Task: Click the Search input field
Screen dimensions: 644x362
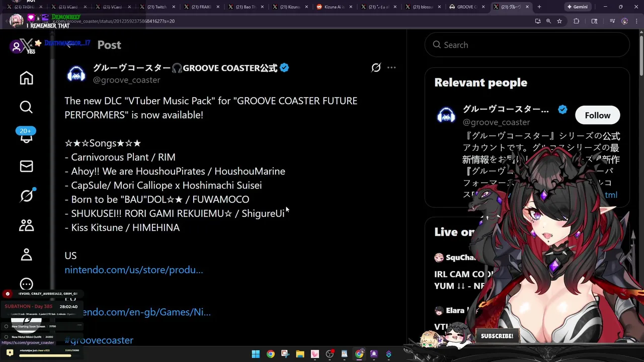Action: pyautogui.click(x=527, y=45)
